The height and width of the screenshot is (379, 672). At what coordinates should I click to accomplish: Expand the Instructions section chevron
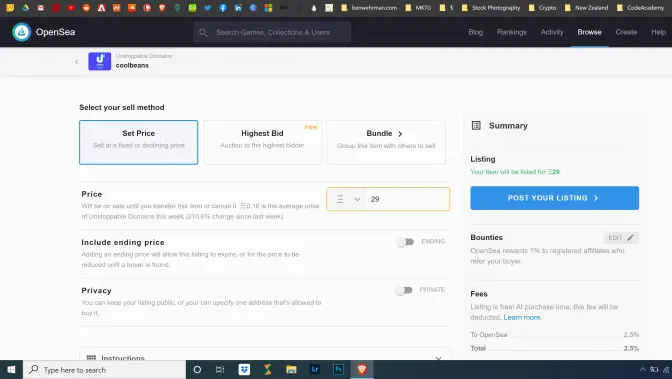[x=438, y=358]
